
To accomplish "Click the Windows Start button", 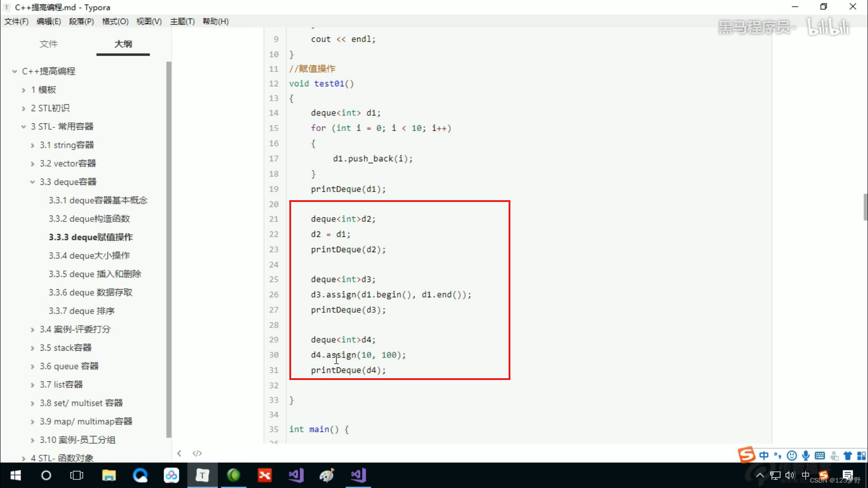I will click(x=15, y=475).
